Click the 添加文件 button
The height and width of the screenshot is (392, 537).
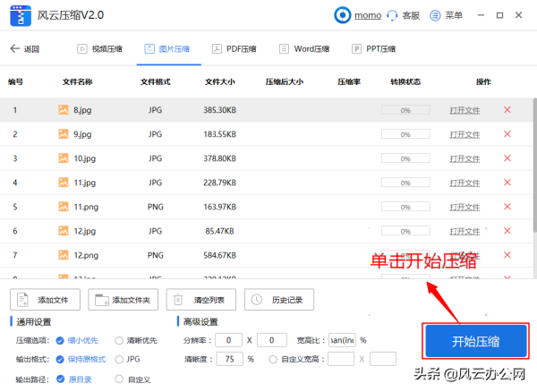point(46,300)
